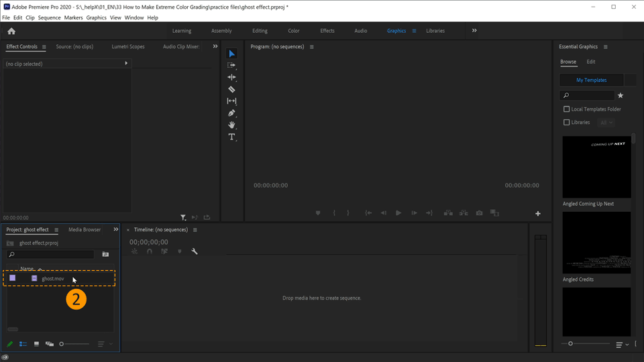Select the Ripple Edit tool
The width and height of the screenshot is (644, 362).
click(x=231, y=77)
